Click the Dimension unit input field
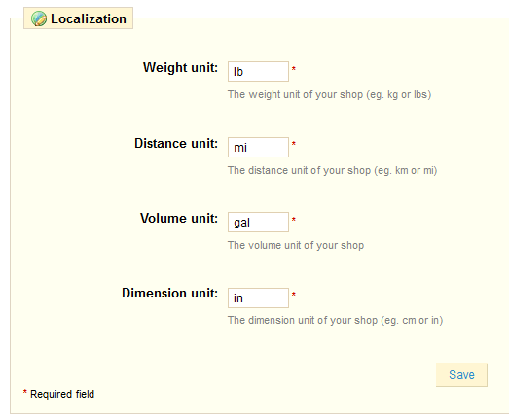The width and height of the screenshot is (509, 420). tap(258, 297)
